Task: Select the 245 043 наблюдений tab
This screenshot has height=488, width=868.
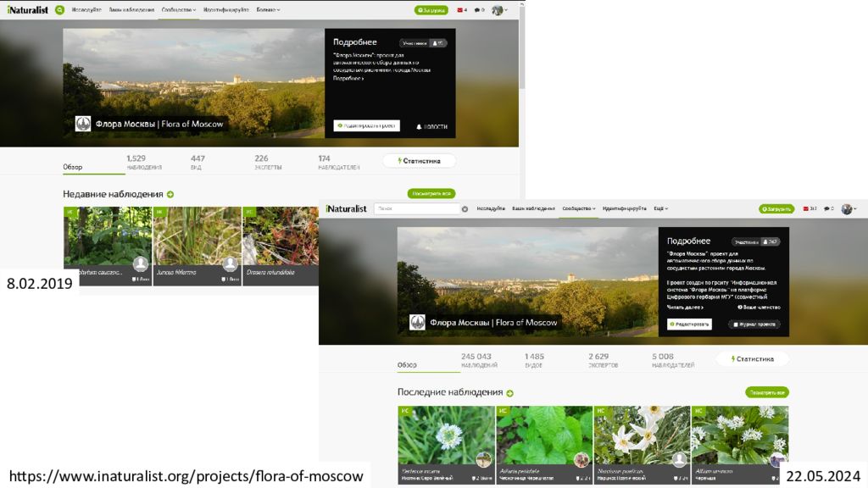Action: pos(479,360)
